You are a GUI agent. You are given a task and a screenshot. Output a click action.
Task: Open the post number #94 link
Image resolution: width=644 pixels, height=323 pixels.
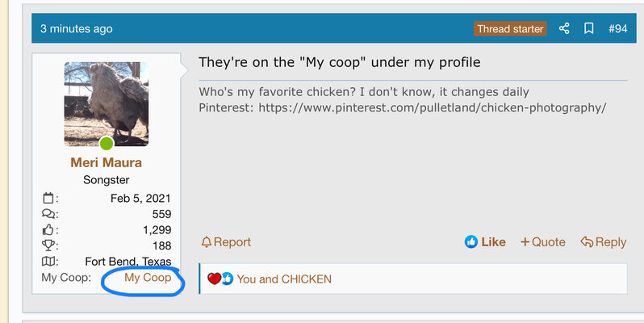(x=617, y=29)
